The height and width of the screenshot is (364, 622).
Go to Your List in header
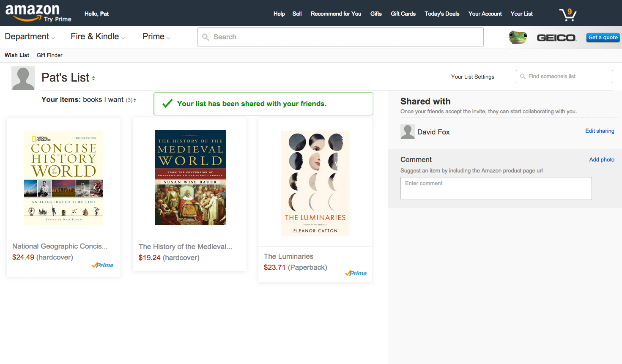tap(521, 14)
